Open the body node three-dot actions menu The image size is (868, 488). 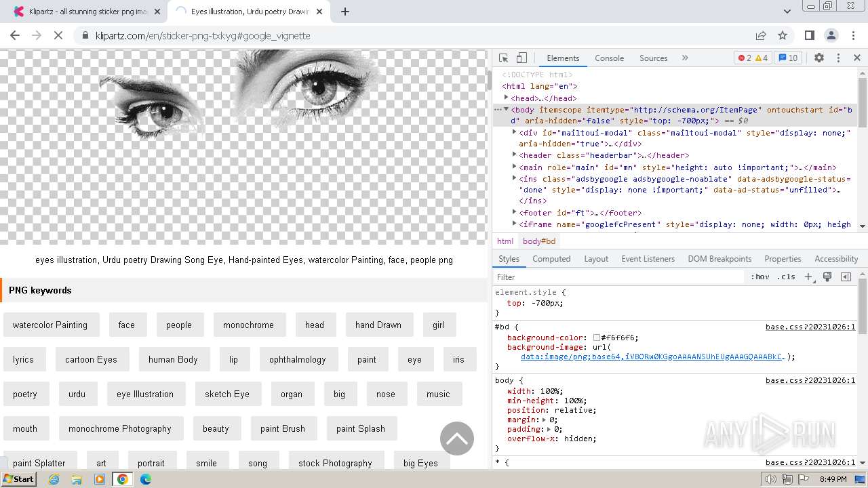coord(498,109)
